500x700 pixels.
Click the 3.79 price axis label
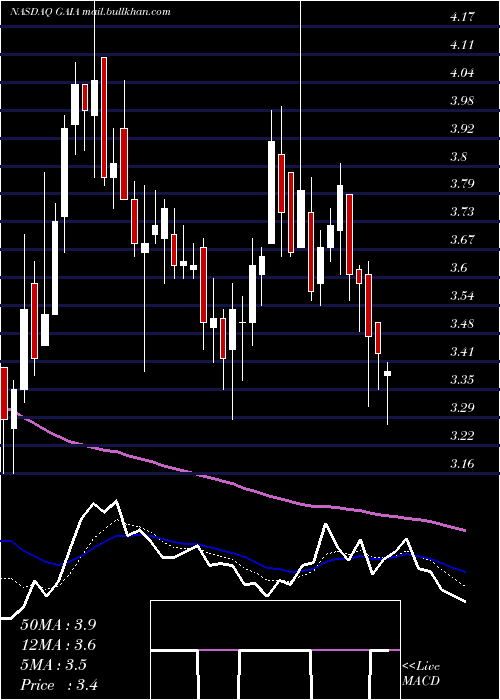(x=463, y=183)
